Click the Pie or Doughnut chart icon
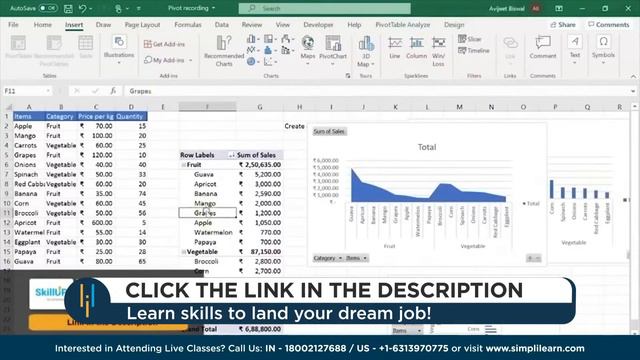This screenshot has width=640, height=360. 251,62
